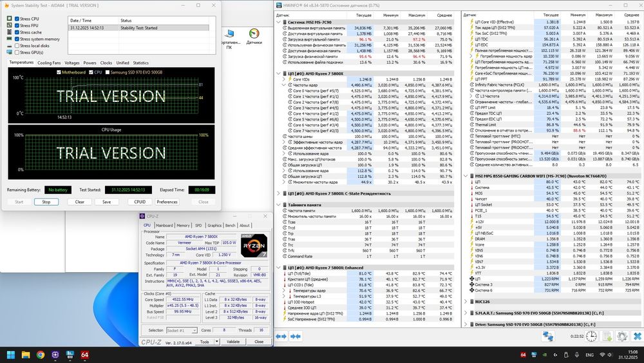Click the ENG input language indicator

pyautogui.click(x=589, y=355)
